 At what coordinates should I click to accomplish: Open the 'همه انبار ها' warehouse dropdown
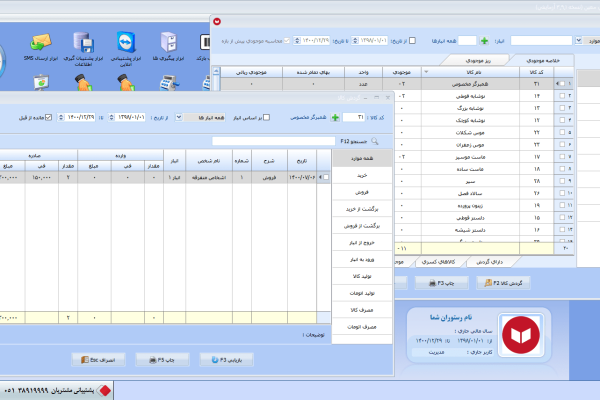click(179, 117)
